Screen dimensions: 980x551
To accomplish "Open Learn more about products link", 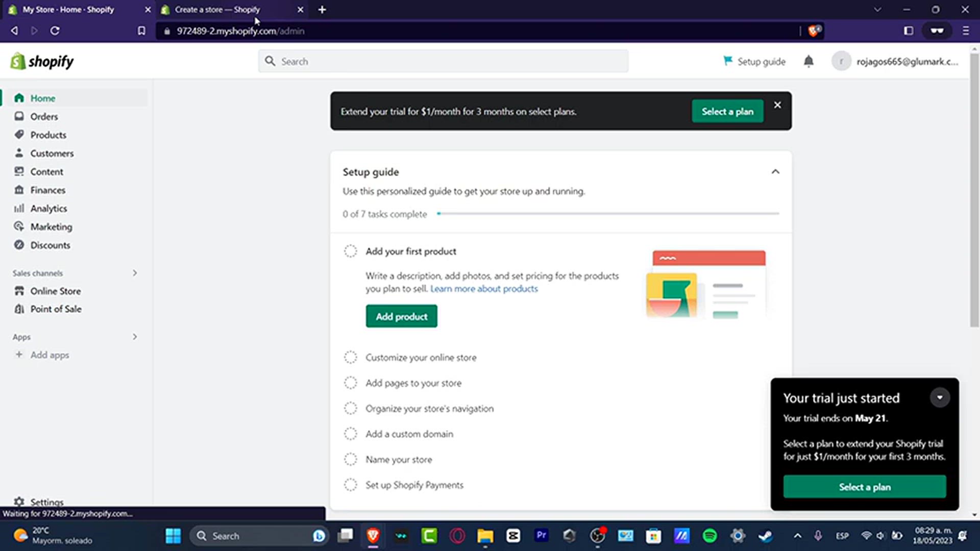I will pos(484,289).
